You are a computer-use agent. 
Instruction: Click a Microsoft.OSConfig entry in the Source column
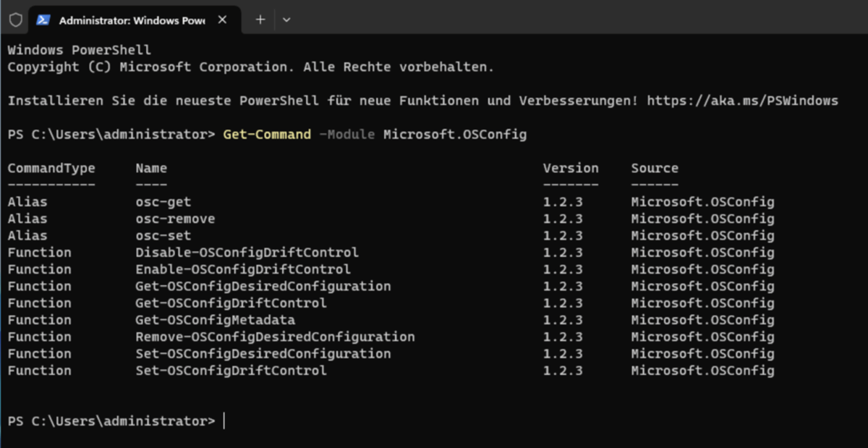pyautogui.click(x=702, y=201)
